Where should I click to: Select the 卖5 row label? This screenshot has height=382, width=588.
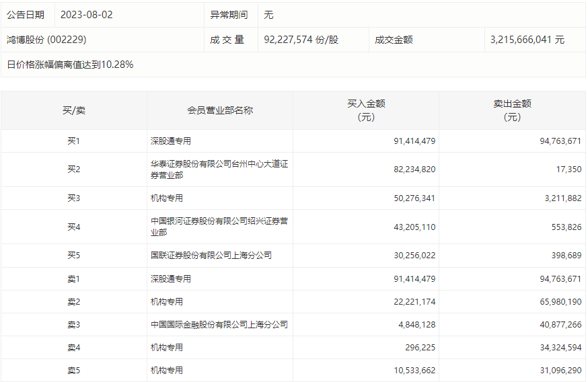74,371
